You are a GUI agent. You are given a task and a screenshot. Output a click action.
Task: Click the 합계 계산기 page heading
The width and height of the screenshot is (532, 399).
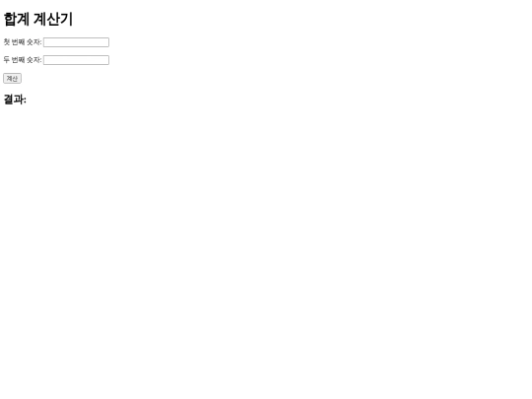pyautogui.click(x=38, y=19)
